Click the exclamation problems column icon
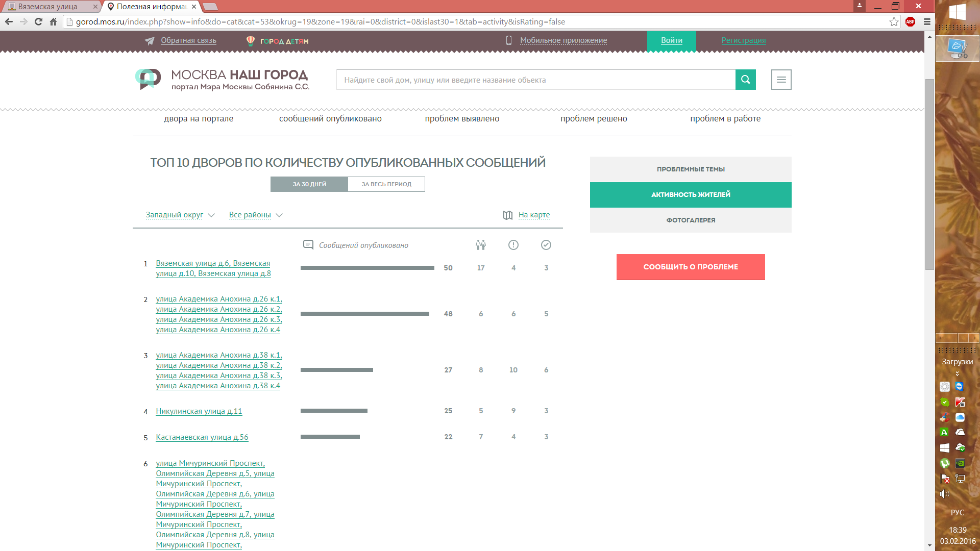This screenshot has height=551, width=980. [513, 245]
